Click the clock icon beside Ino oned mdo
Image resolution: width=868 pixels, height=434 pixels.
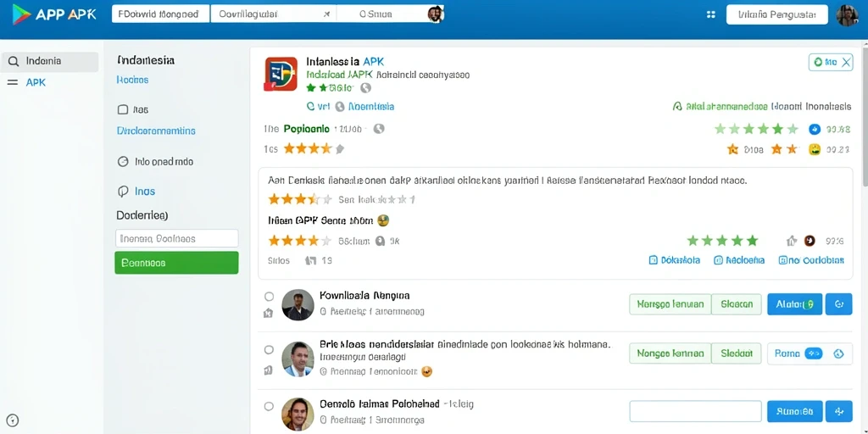tap(124, 162)
